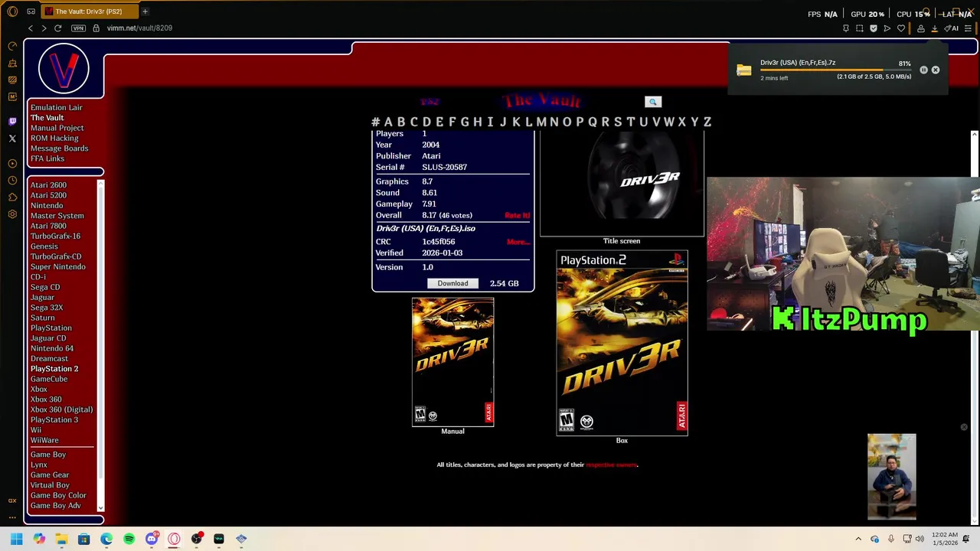Select Xbox 360 (Digital) system
The image size is (980, 551).
[61, 409]
